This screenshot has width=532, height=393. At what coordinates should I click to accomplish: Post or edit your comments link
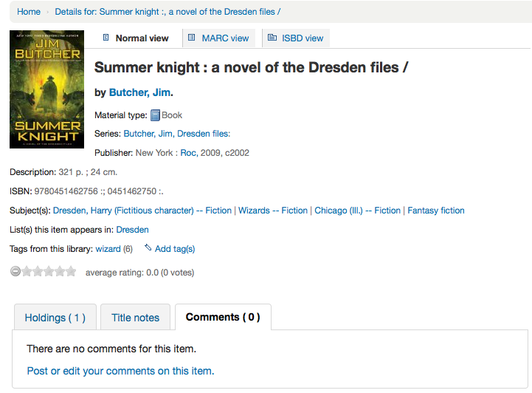coord(120,371)
